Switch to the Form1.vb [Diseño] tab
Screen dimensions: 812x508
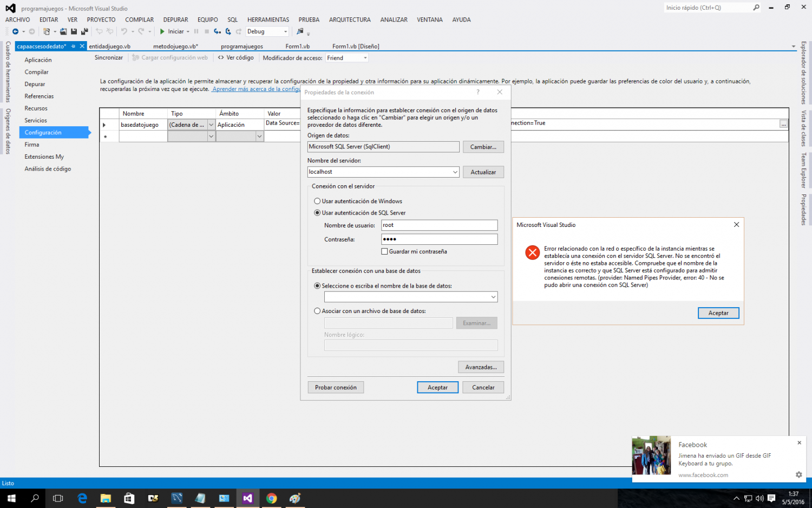(x=356, y=47)
